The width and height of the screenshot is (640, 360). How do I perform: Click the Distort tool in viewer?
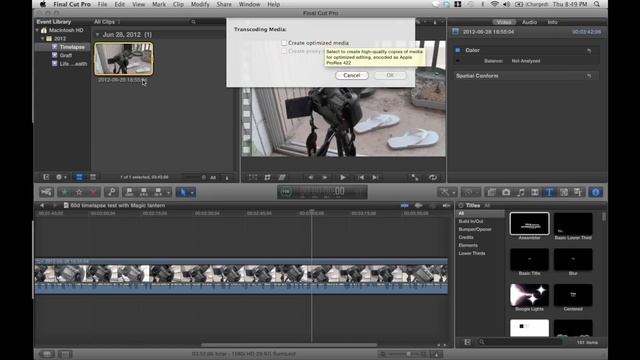(282, 177)
